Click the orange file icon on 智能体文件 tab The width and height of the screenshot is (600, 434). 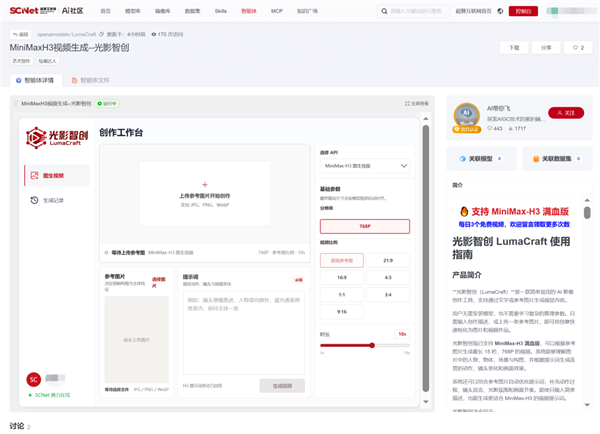pos(75,80)
